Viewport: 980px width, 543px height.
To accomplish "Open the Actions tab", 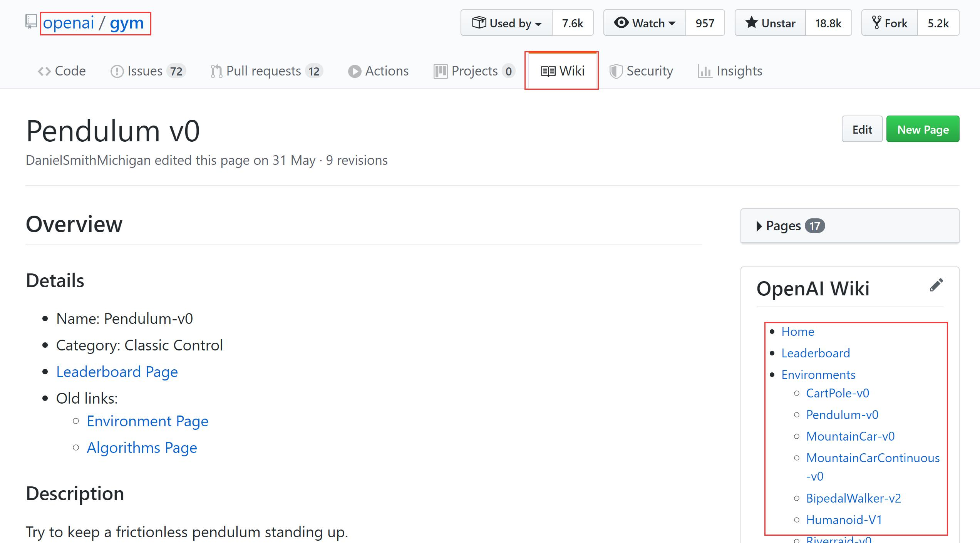I will [x=378, y=71].
